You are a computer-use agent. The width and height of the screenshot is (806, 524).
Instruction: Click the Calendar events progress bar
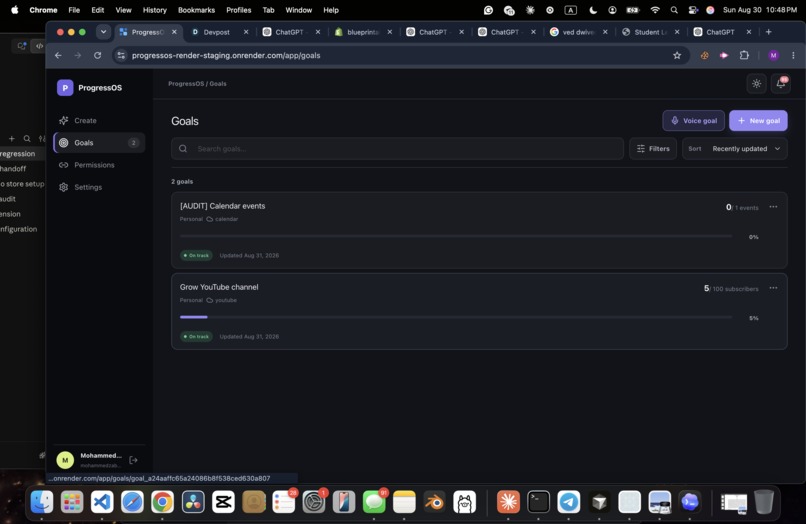tap(456, 236)
